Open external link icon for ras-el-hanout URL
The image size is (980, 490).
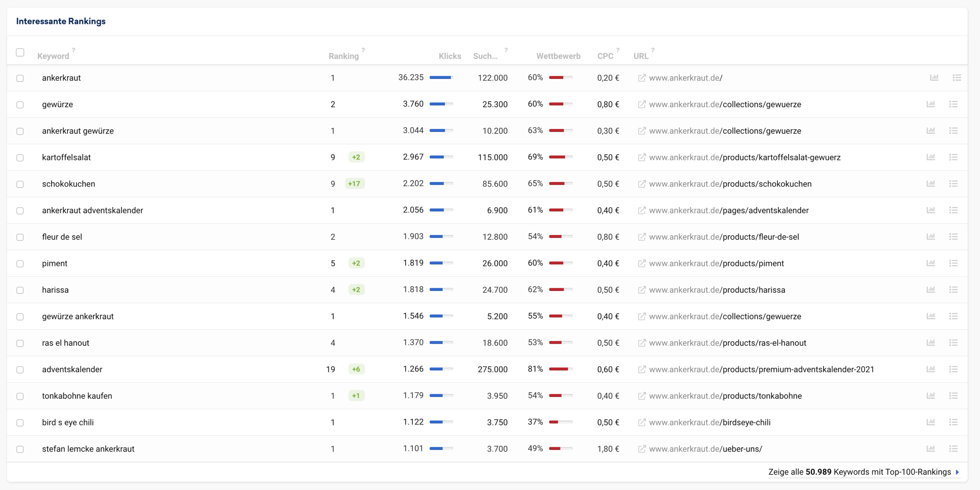[642, 343]
